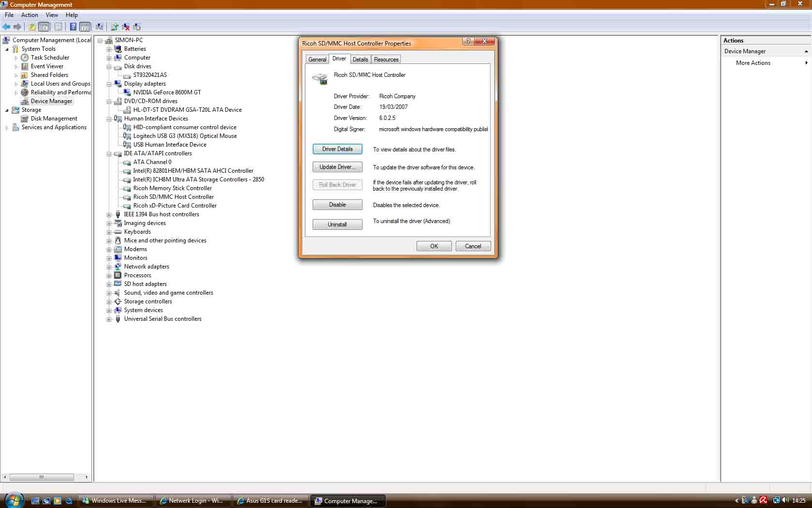Collapse the Disk drives category
This screenshot has width=812, height=508.
[x=109, y=67]
